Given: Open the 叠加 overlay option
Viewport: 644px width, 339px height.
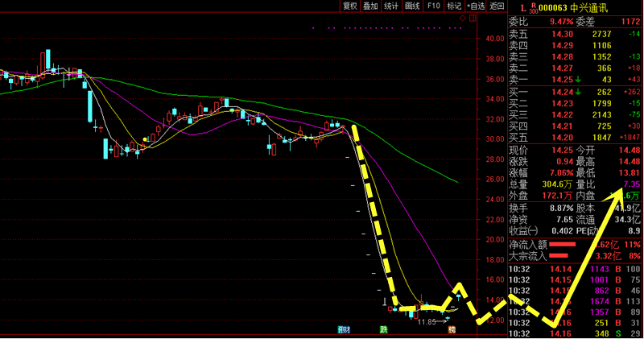Looking at the screenshot, I should [370, 6].
